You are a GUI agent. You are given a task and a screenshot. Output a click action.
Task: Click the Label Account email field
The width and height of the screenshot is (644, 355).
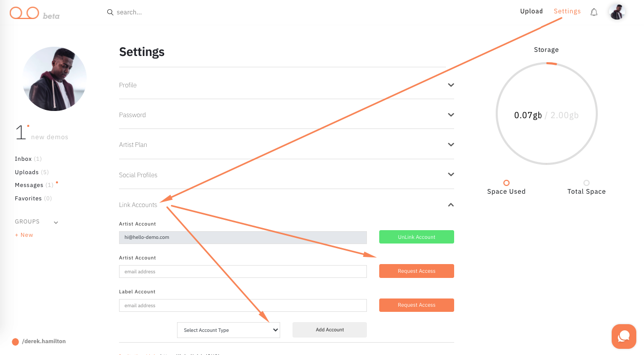click(243, 305)
